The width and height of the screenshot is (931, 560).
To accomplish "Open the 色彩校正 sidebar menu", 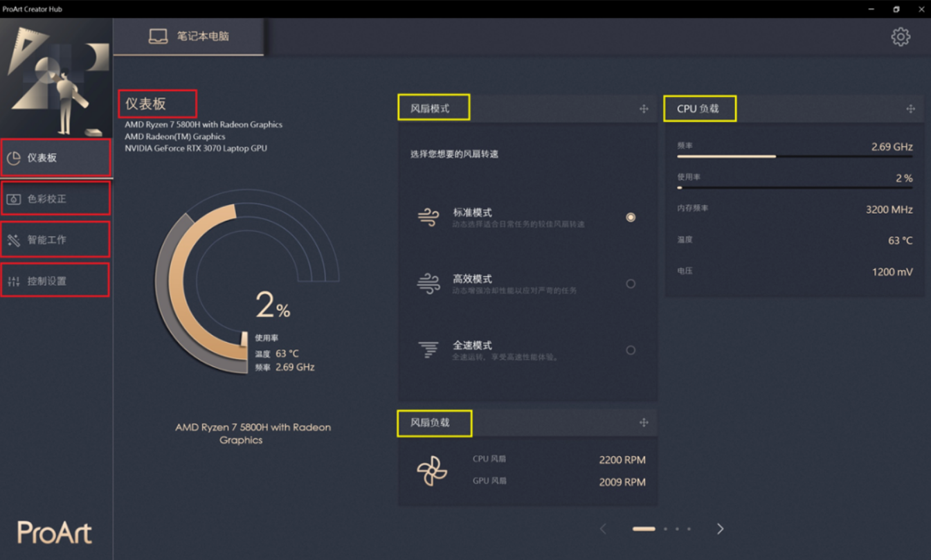I will coord(55,199).
